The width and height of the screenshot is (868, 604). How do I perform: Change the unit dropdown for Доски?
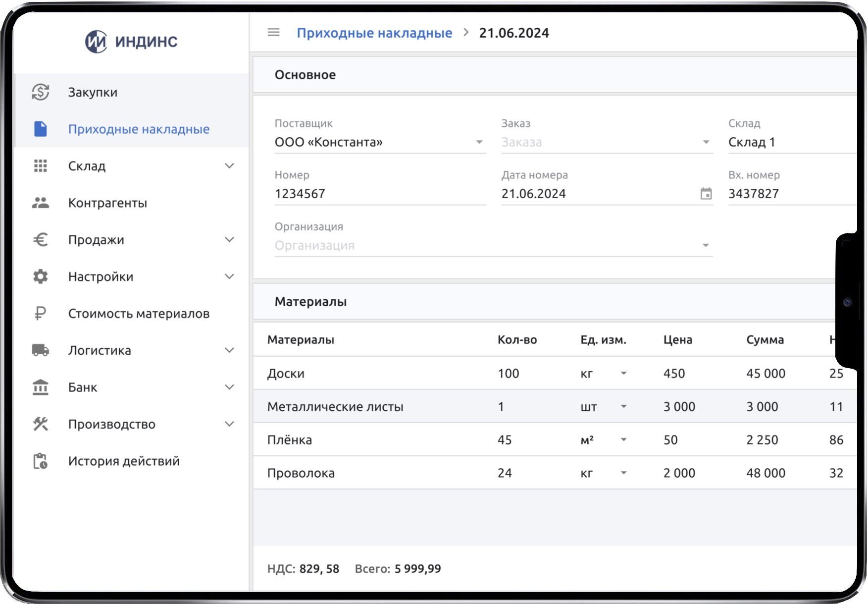coord(623,373)
